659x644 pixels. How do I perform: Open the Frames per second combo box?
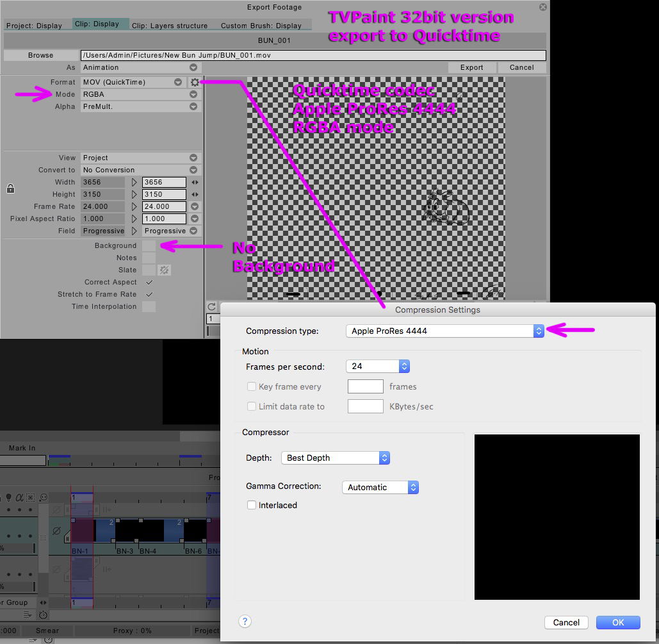coord(378,367)
